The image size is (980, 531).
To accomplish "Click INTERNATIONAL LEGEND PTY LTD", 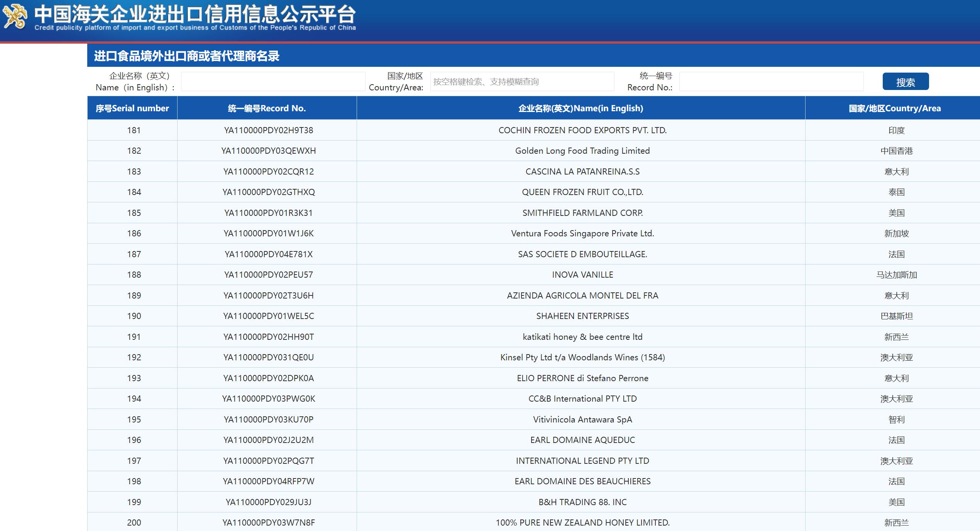I will coord(582,461).
